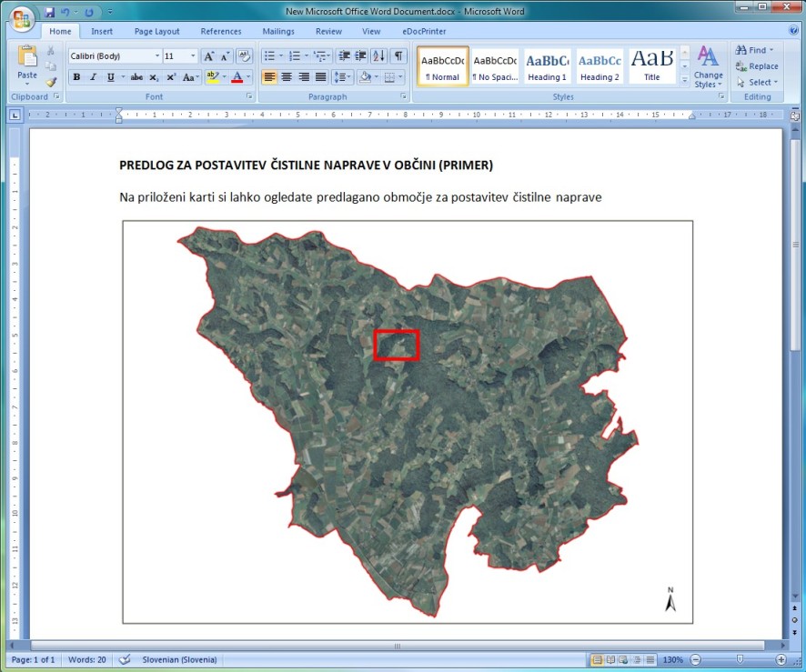Center the paragraph text
The width and height of the screenshot is (806, 672).
287,77
